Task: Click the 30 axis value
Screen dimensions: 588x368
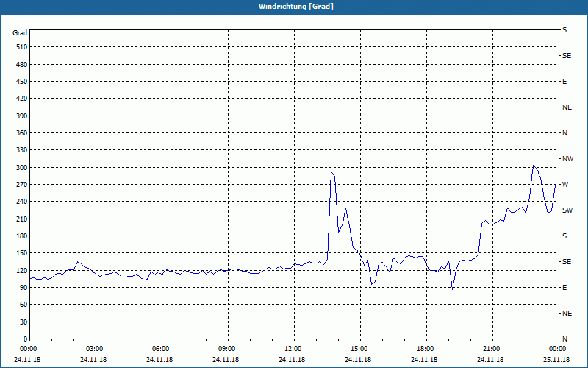Action: 24,322
